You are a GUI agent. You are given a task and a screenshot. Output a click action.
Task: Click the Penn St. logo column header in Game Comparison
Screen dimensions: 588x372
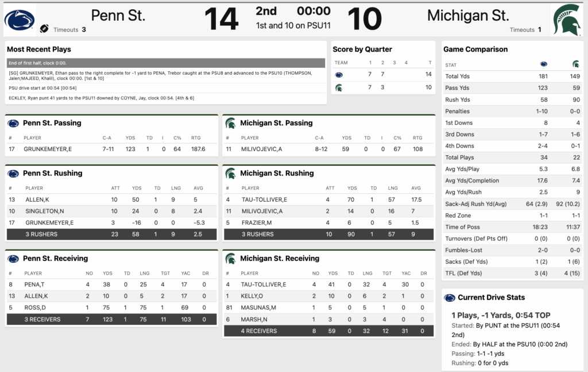coord(544,64)
